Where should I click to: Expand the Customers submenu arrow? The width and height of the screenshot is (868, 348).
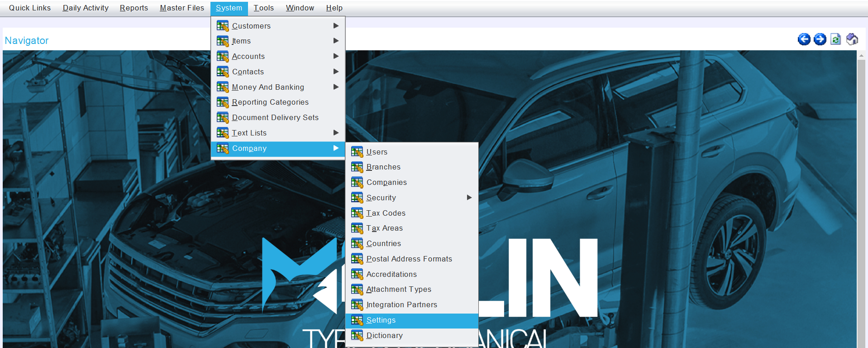pos(336,26)
